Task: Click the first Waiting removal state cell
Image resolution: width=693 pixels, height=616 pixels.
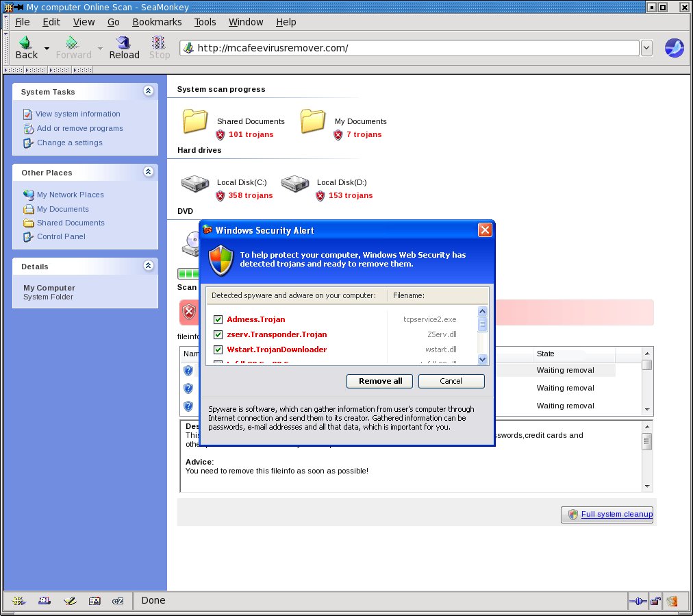Action: point(565,370)
